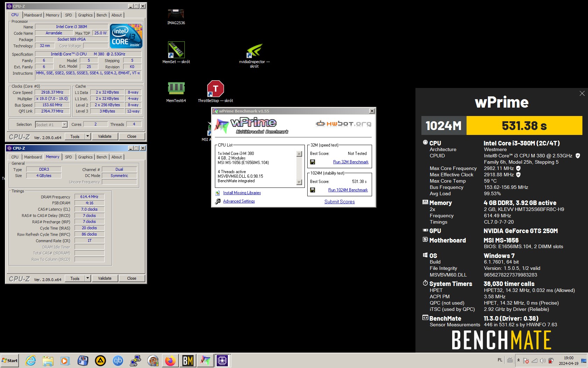The width and height of the screenshot is (588, 368).
Task: Click Core Speed value 2918.37 MHz
Action: coord(52,92)
